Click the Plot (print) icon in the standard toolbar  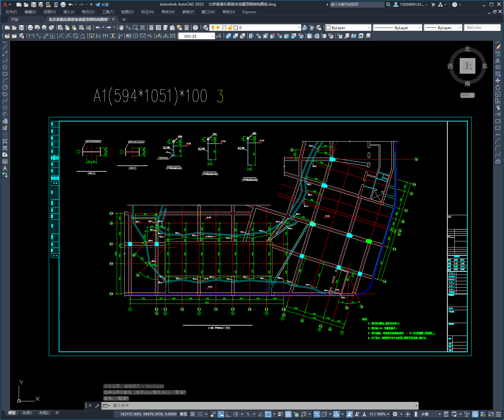tap(30, 28)
